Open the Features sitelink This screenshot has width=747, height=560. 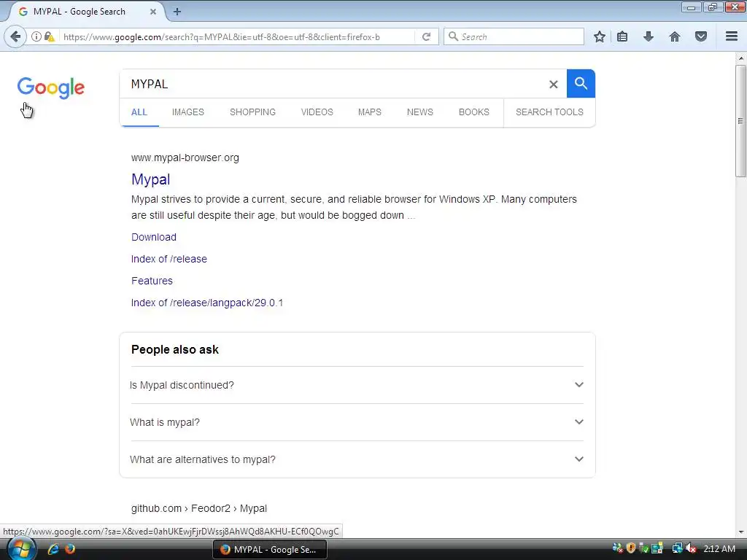pos(152,281)
